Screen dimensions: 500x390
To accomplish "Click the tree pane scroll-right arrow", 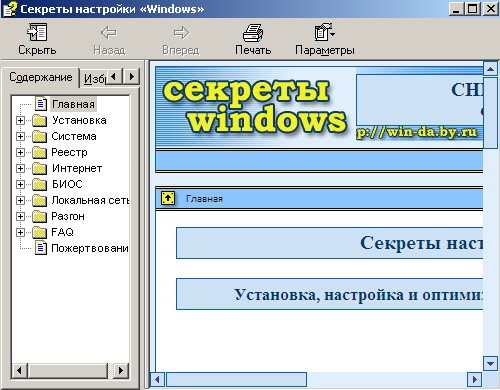I will tap(121, 370).
